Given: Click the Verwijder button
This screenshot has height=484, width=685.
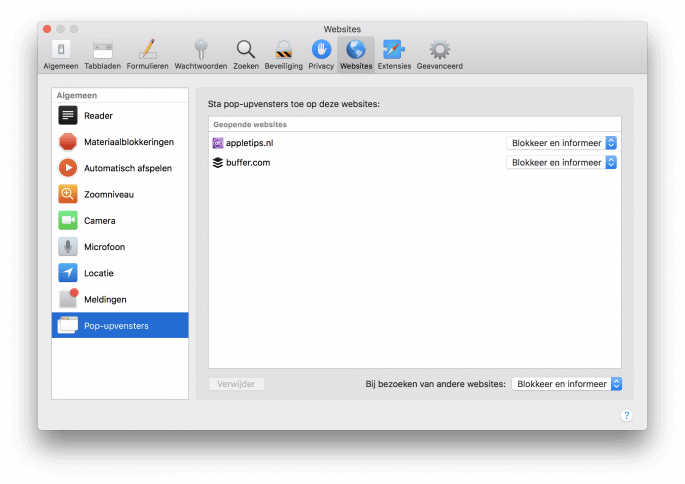Looking at the screenshot, I should pos(236,384).
